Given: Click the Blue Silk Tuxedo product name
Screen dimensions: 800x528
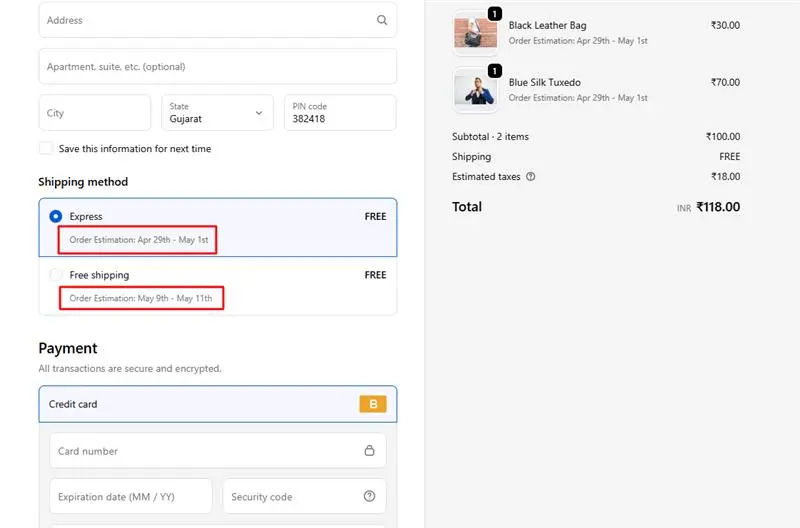Looking at the screenshot, I should pyautogui.click(x=544, y=82).
